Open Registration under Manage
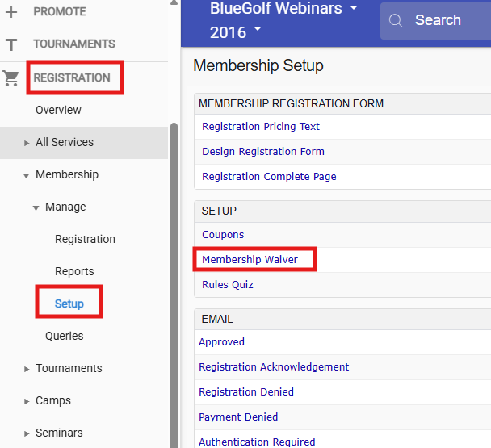Viewport: 491px width, 448px height. pos(85,239)
